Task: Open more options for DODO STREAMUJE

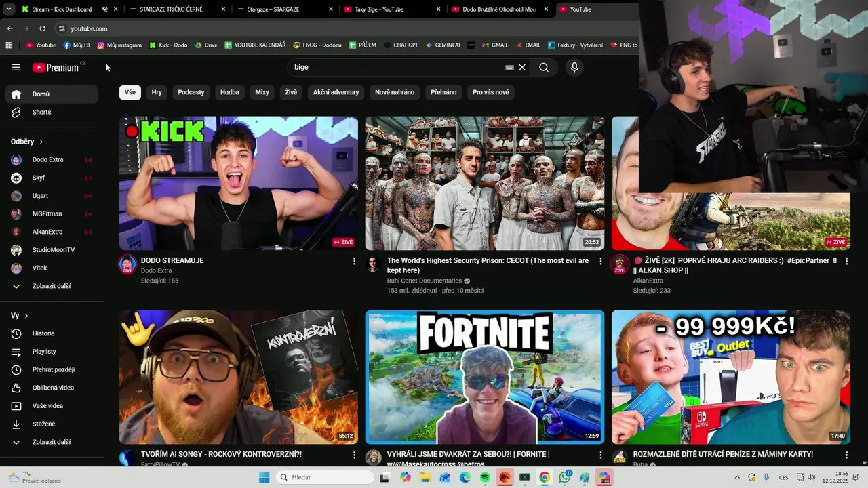Action: (x=354, y=261)
